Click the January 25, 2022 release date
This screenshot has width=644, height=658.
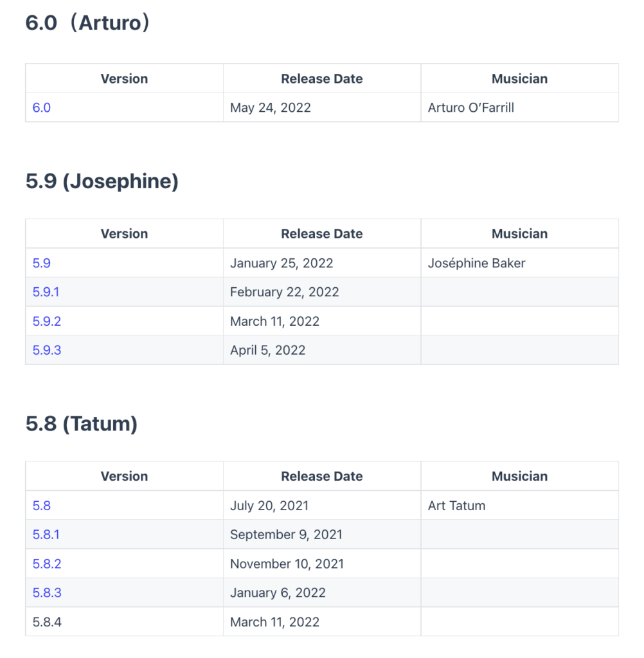click(x=282, y=263)
